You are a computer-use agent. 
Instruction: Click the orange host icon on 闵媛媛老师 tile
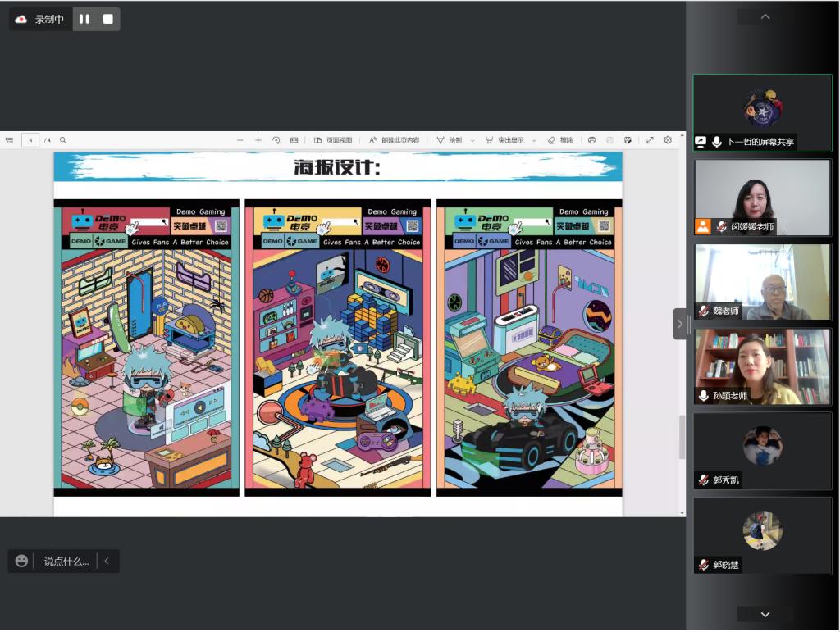point(703,226)
